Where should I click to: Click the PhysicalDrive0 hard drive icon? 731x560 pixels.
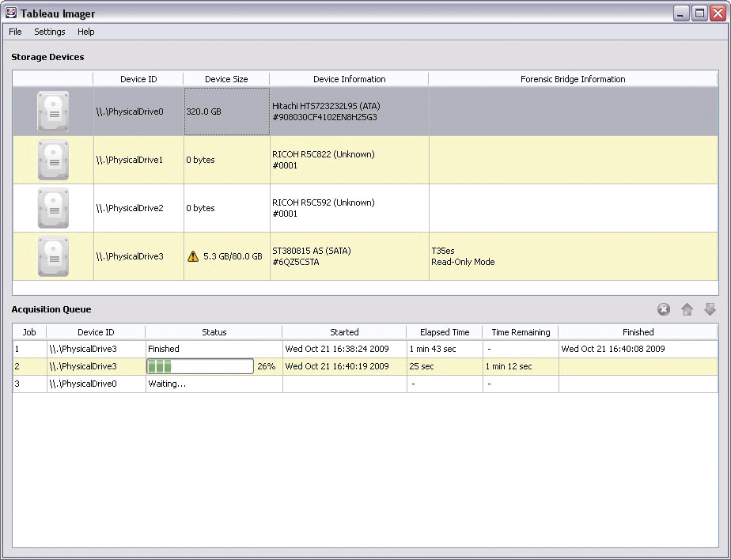pyautogui.click(x=53, y=112)
